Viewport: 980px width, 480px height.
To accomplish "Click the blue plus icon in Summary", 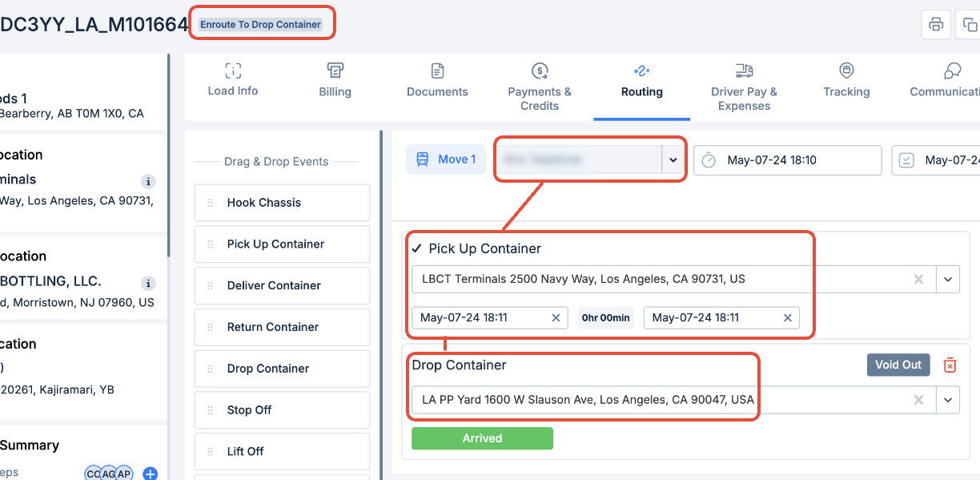I will click(x=150, y=474).
